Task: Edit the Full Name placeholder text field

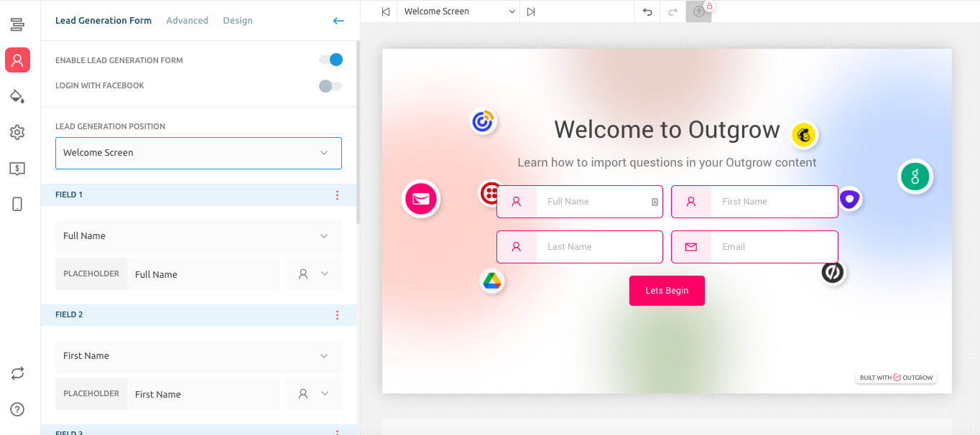Action: [203, 274]
